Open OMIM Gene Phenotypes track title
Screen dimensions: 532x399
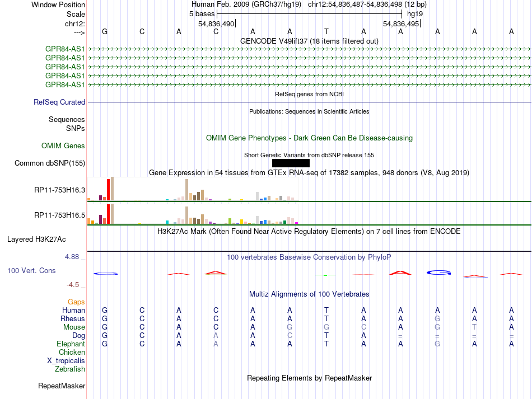[309, 138]
